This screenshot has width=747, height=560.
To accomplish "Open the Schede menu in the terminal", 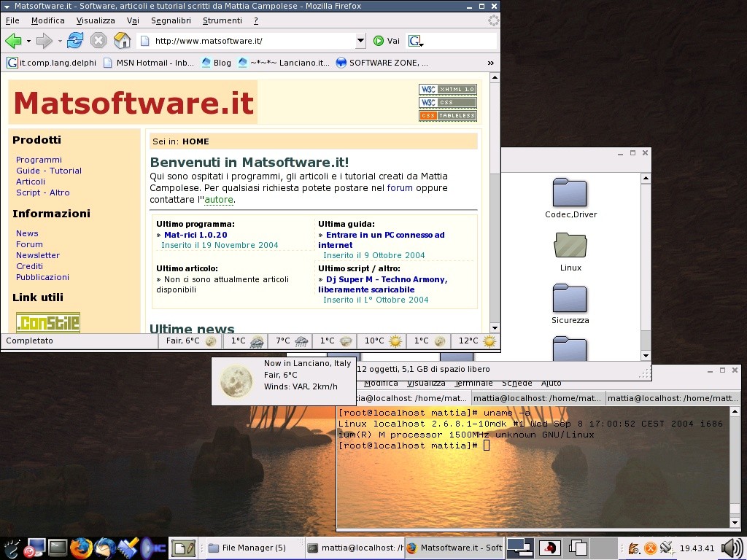I will [x=517, y=384].
